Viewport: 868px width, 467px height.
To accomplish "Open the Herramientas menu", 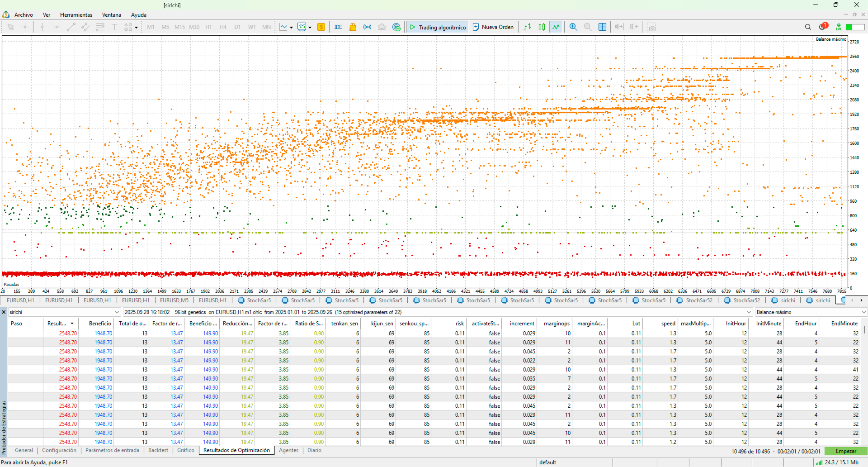I will tap(76, 15).
